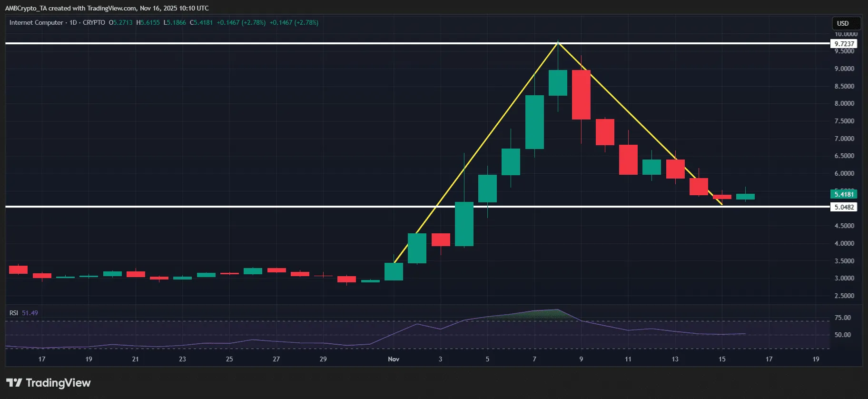The height and width of the screenshot is (399, 868).
Task: Click the Nov label on time axis
Action: click(x=394, y=359)
